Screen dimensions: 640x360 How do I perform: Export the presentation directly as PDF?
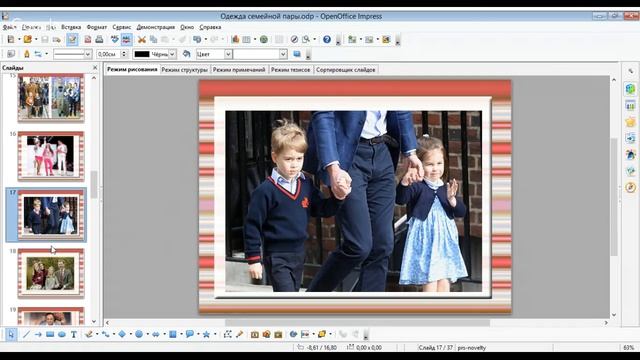[x=88, y=40]
